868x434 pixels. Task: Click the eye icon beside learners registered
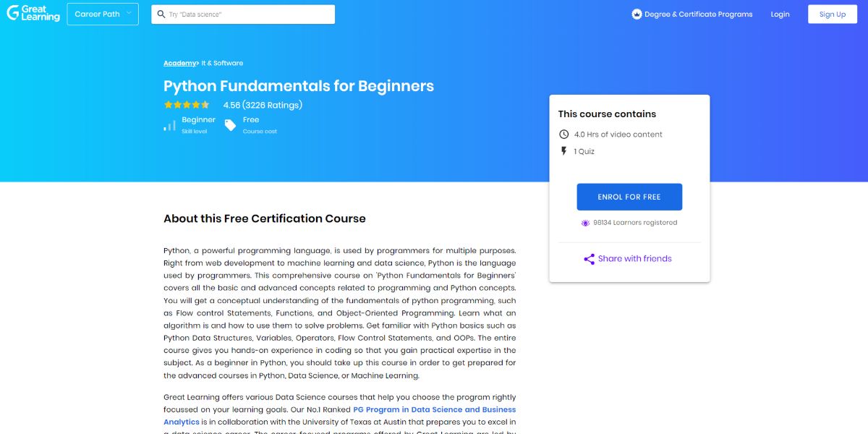585,223
